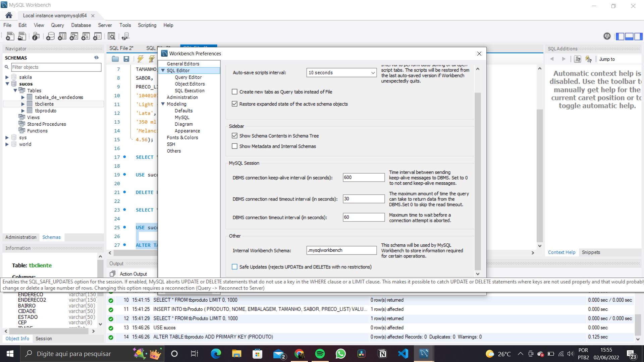Click the Information panel horizontal scrollbar
Image resolution: width=644 pixels, height=362 pixels.
click(x=49, y=331)
